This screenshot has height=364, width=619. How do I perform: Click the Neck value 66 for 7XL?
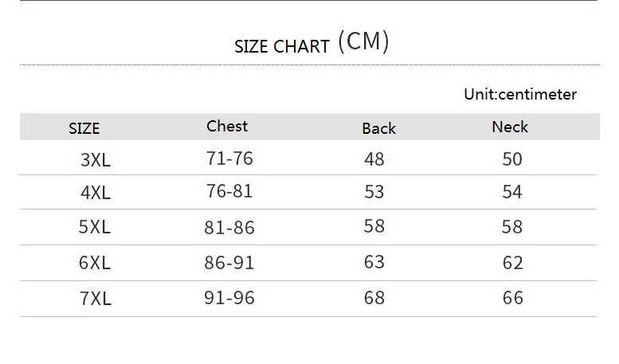pos(513,298)
